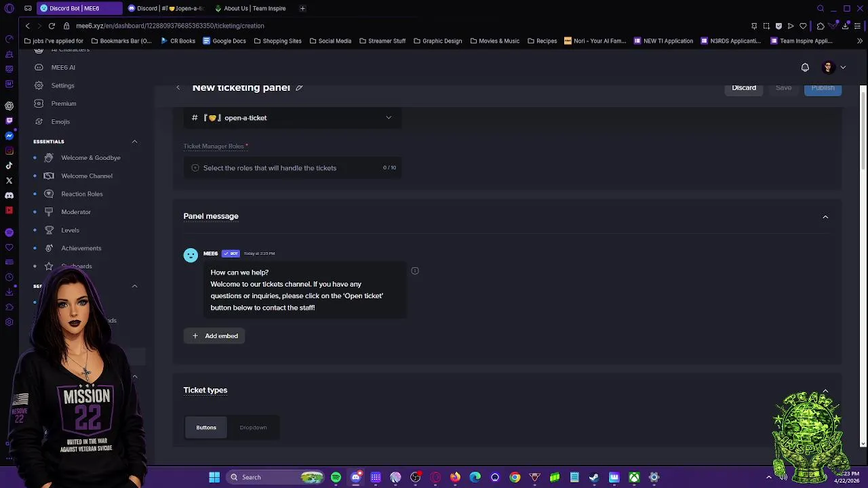Click Add embed button
The height and width of the screenshot is (488, 868).
(x=215, y=336)
